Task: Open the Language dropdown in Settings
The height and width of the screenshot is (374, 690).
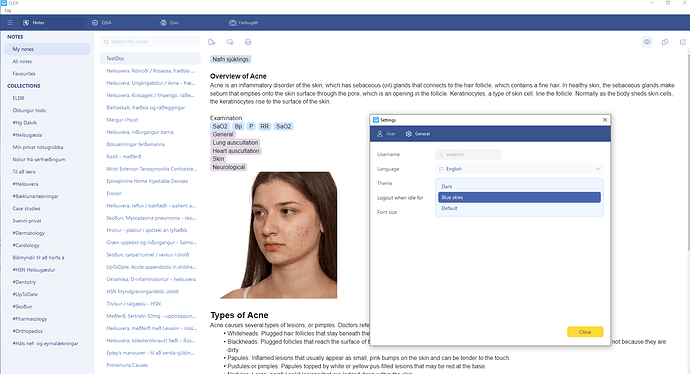Action: pyautogui.click(x=519, y=169)
